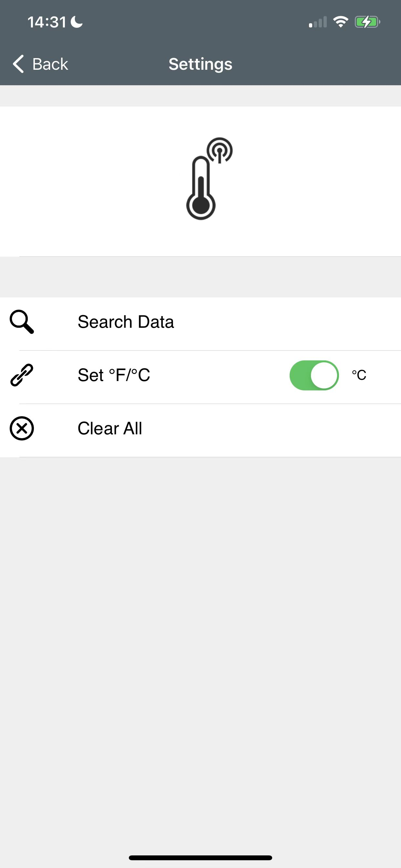Tap the Wi-Fi status icon
Image resolution: width=401 pixels, height=868 pixels.
341,22
